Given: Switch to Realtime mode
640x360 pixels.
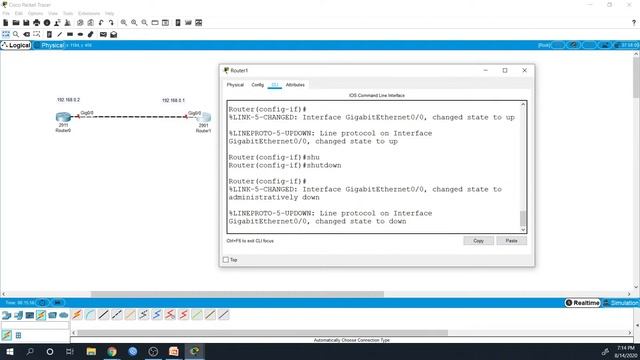Looking at the screenshot, I should (582, 303).
